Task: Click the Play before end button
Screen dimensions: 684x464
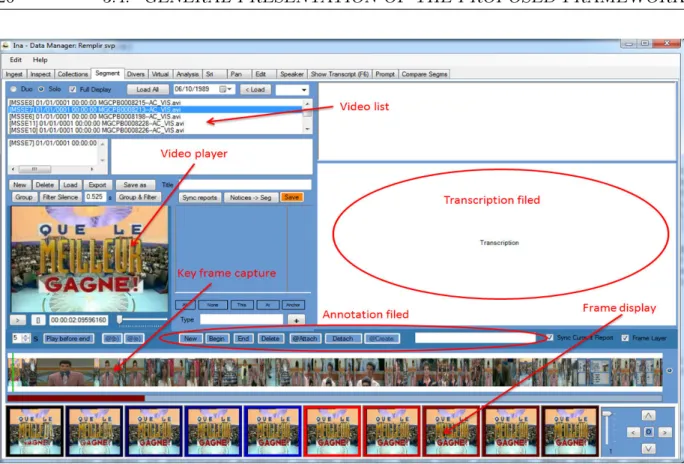Action: coord(68,339)
